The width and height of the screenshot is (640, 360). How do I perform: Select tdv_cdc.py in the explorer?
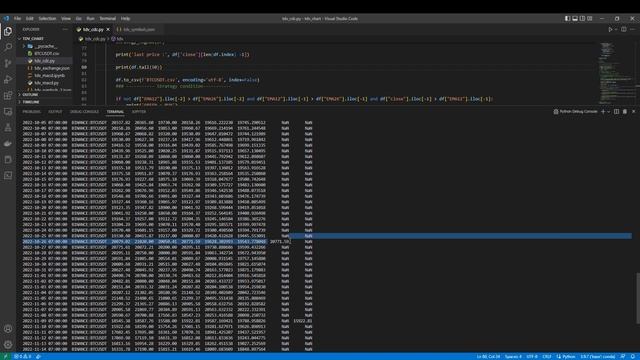tap(44, 61)
